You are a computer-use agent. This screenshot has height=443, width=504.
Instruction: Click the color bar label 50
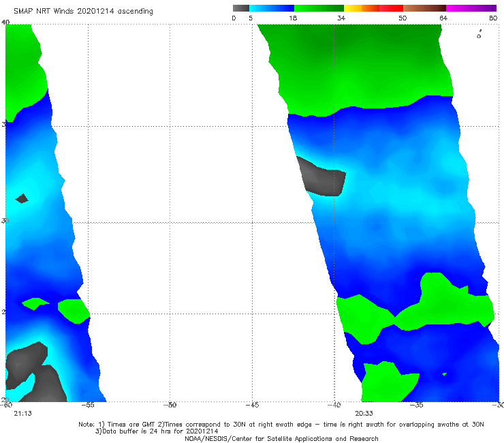tap(403, 18)
